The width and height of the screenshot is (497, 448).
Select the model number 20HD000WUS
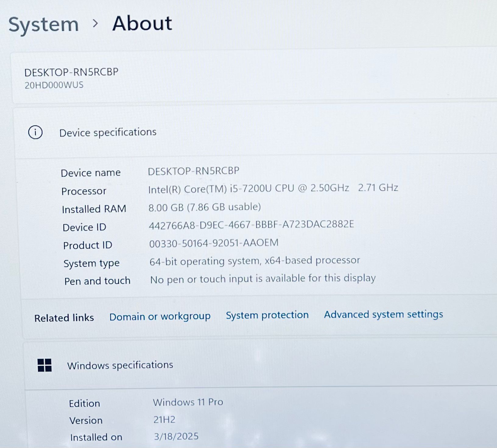tap(54, 85)
